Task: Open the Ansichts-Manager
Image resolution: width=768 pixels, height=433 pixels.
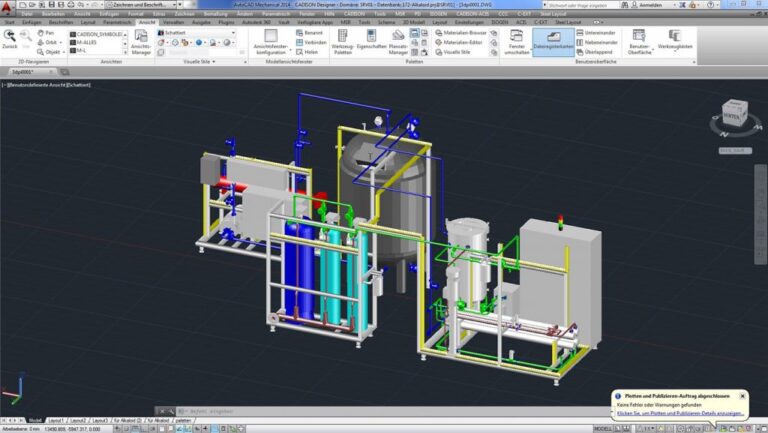Action: pos(141,44)
